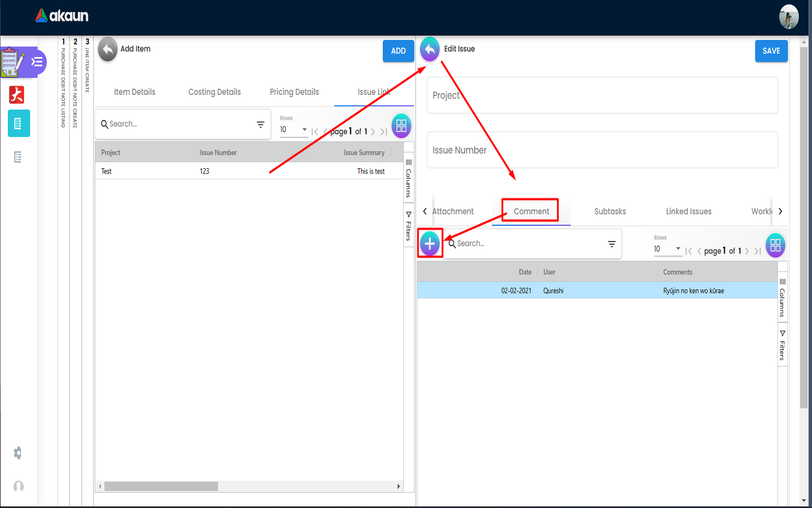Toggle the Filters panel in Comment grid
The image size is (812, 508).
click(x=782, y=344)
